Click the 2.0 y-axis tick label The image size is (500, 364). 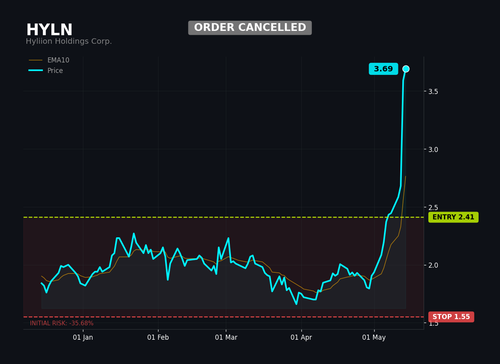coord(433,265)
